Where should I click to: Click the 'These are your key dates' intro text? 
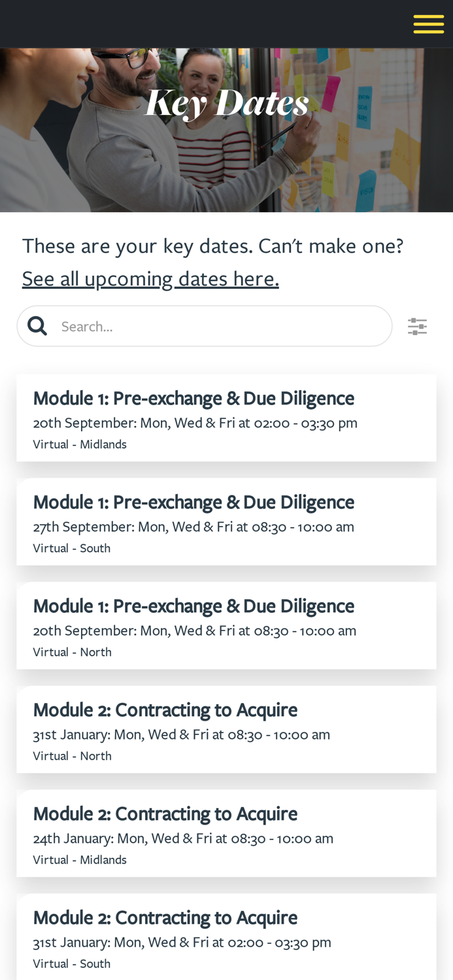(212, 246)
